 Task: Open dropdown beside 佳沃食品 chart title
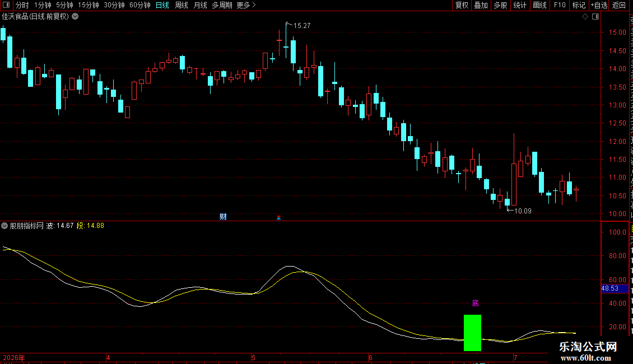(x=75, y=17)
